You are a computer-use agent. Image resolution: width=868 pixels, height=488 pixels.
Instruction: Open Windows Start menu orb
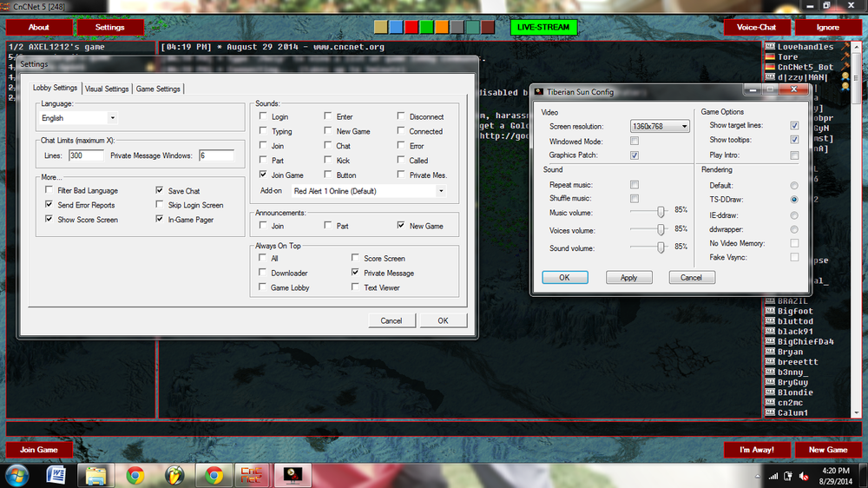pos(17,475)
